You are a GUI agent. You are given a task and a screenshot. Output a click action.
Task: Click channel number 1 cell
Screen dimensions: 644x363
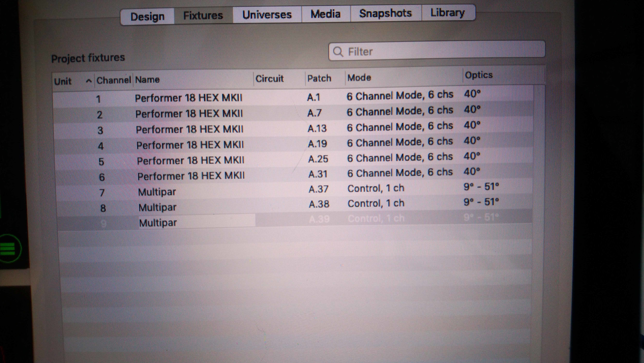[x=98, y=99]
